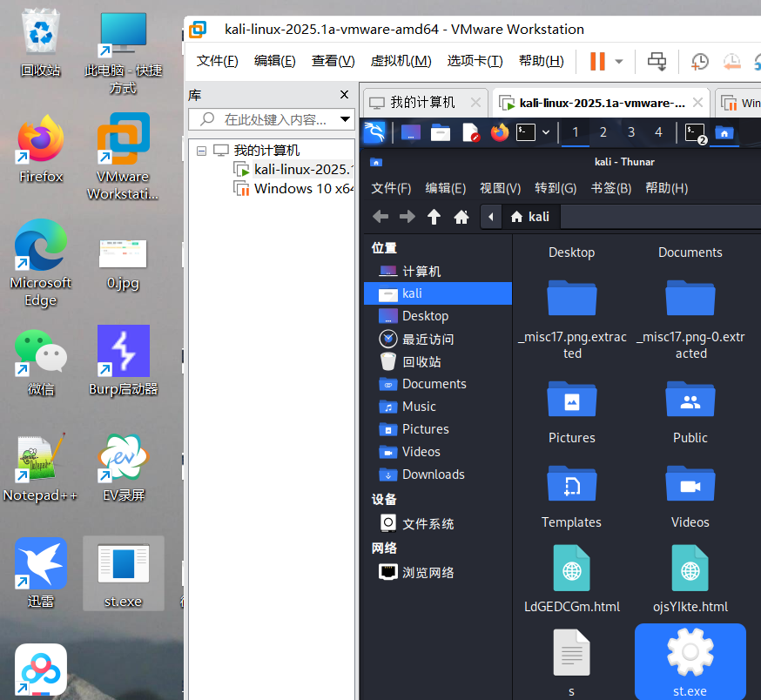Go to home folder in Thunar toolbar
The width and height of the screenshot is (761, 700).
pos(461,217)
